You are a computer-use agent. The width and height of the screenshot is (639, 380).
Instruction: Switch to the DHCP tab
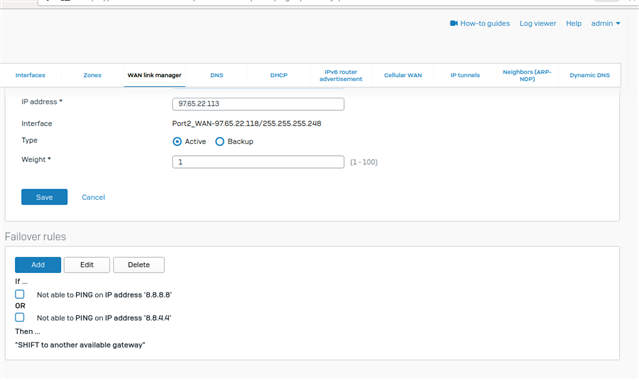pyautogui.click(x=279, y=75)
